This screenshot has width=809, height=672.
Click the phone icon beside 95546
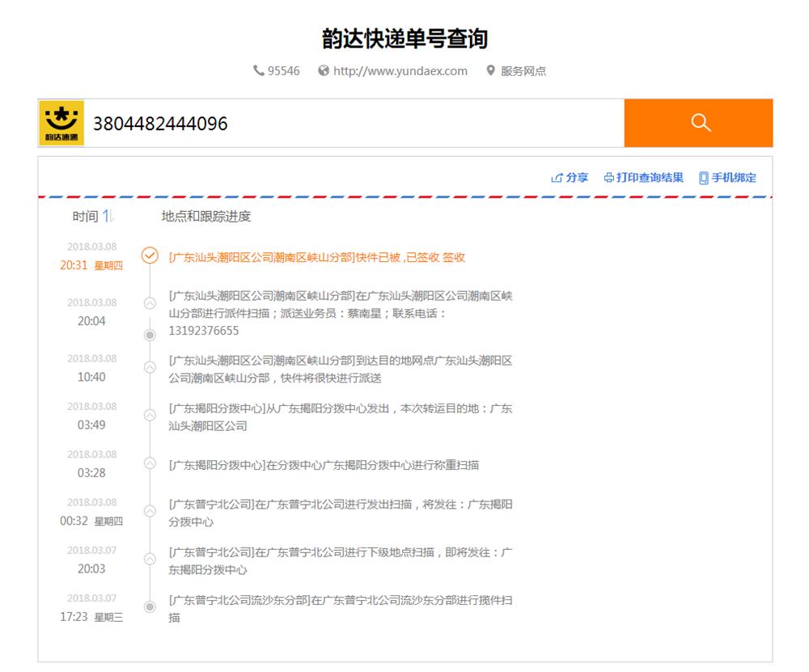pyautogui.click(x=259, y=70)
